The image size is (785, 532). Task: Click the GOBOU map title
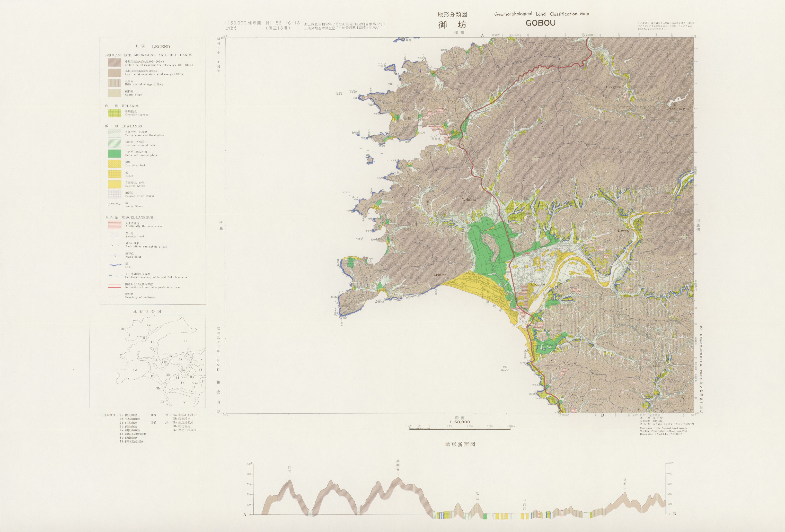(x=541, y=23)
